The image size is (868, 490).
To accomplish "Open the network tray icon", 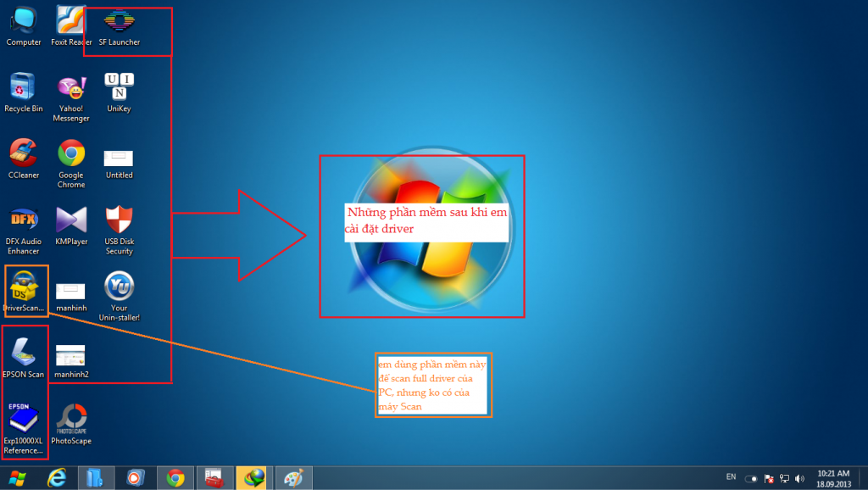I will click(x=784, y=479).
